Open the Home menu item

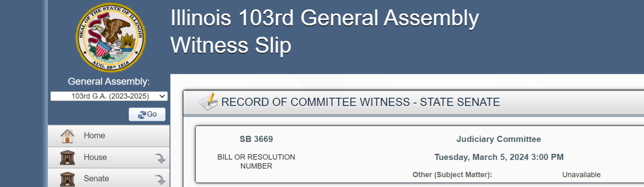(x=109, y=136)
